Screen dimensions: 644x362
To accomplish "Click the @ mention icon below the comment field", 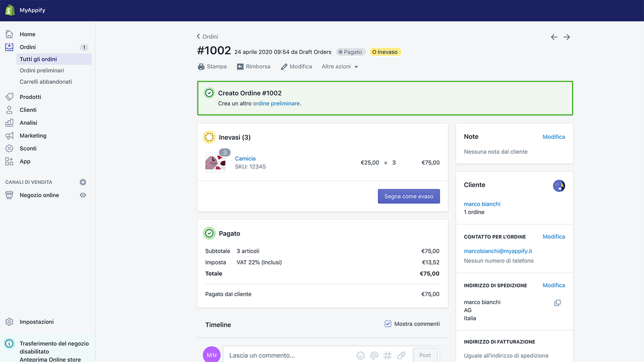I will point(374,355).
